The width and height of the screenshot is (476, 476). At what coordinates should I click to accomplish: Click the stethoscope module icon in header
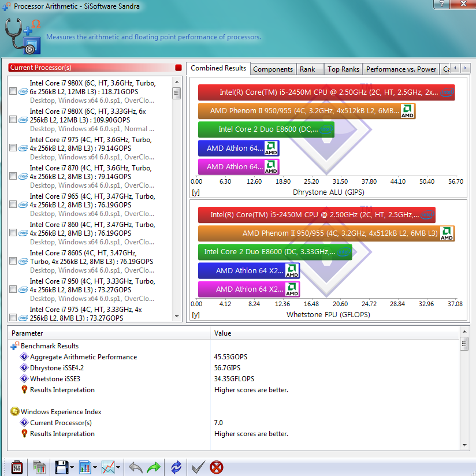tap(23, 36)
